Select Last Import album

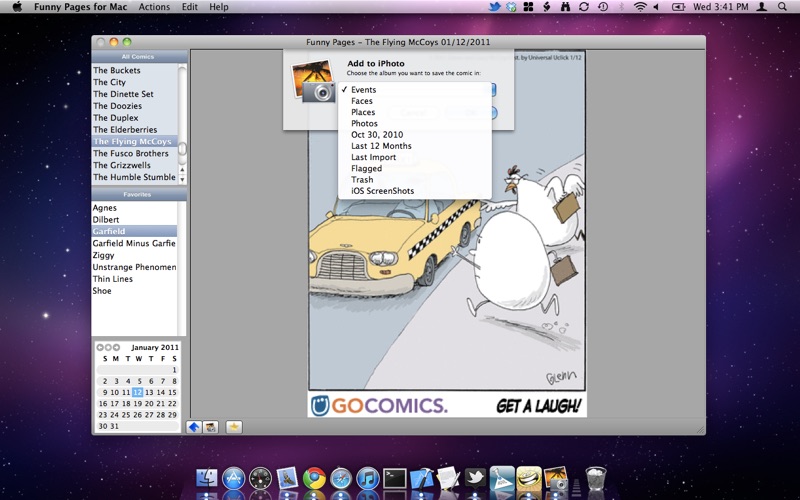tap(415, 157)
